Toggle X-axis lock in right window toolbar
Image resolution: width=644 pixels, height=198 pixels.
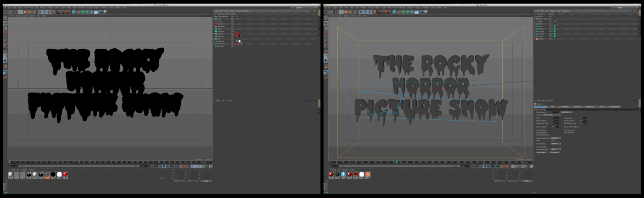coord(361,12)
